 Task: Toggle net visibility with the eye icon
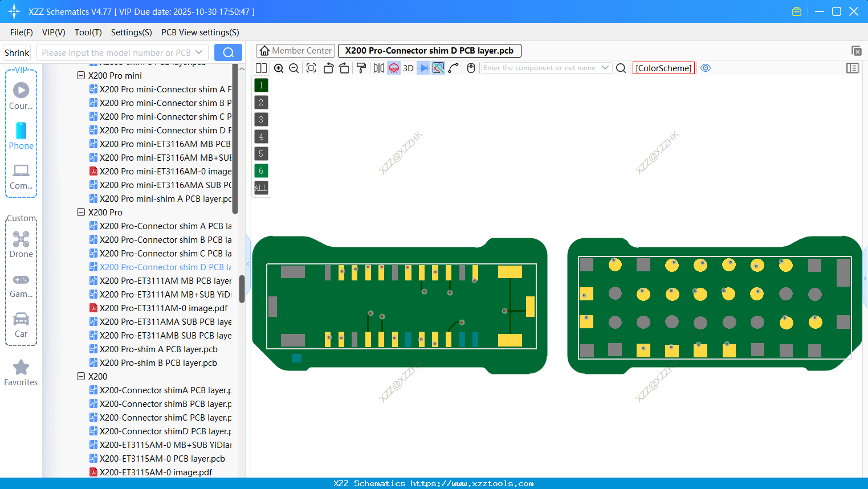[x=706, y=68]
